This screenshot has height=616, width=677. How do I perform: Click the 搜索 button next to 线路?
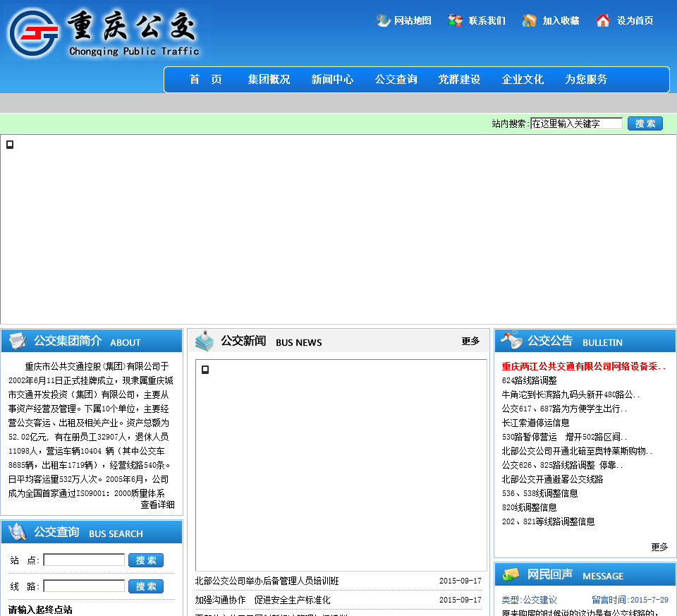146,586
